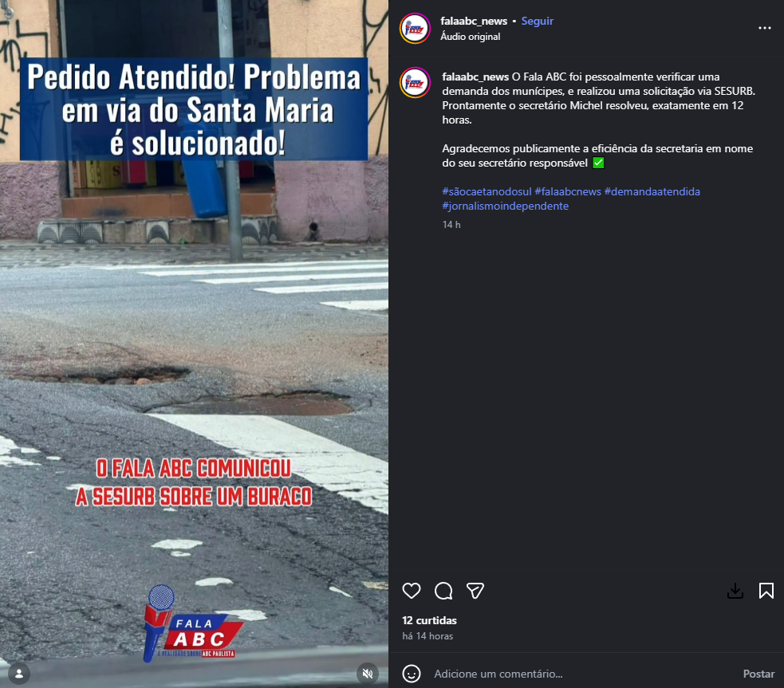Follow falaabc_news via Seguir
Image resolution: width=784 pixels, height=688 pixels.
(537, 21)
